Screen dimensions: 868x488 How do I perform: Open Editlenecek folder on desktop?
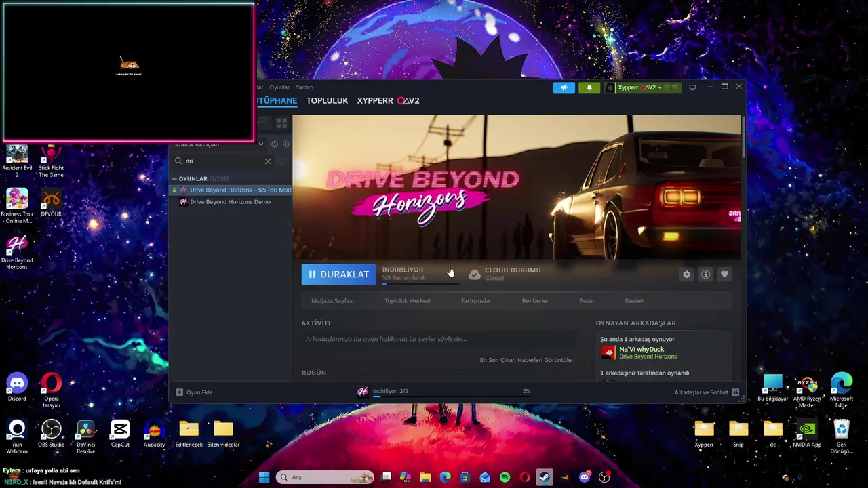coord(189,434)
